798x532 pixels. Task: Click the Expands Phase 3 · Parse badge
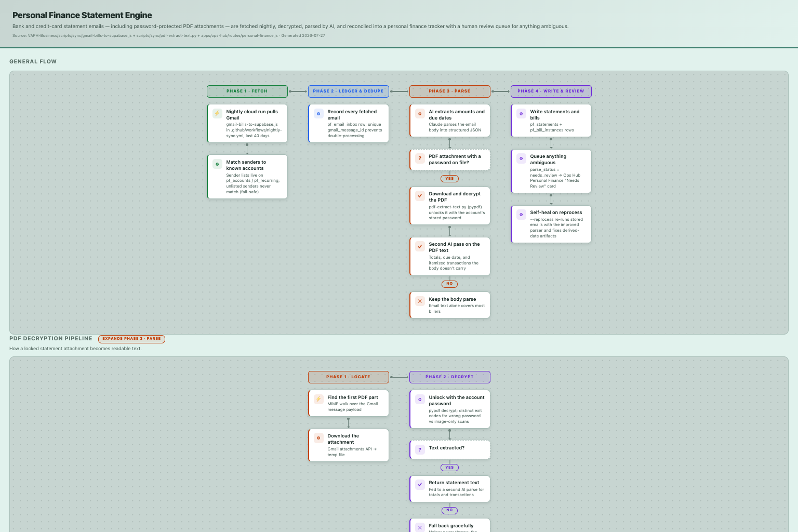click(131, 339)
